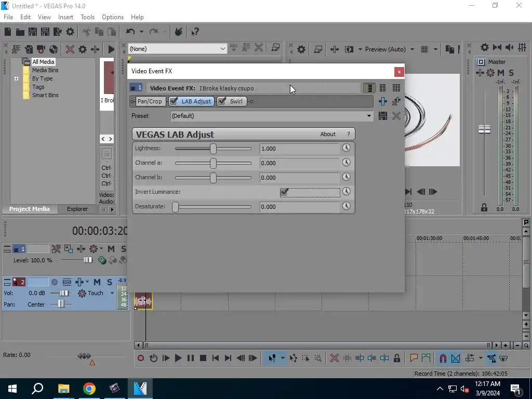Screen dimensions: 532x399
Task: Switch to the Explorer tab
Action: point(77,209)
